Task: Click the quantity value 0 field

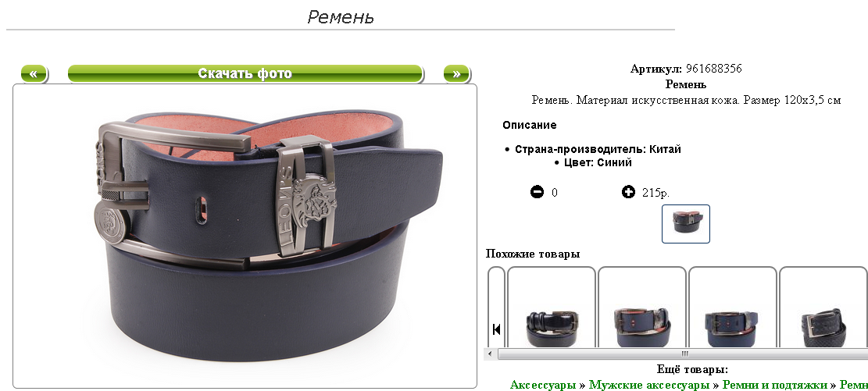Action: tap(555, 193)
